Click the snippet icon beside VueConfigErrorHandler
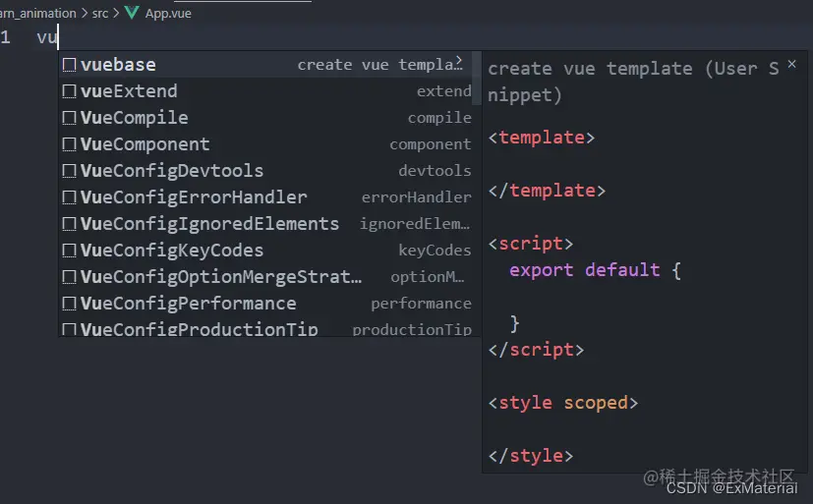The width and height of the screenshot is (813, 504). tap(69, 196)
